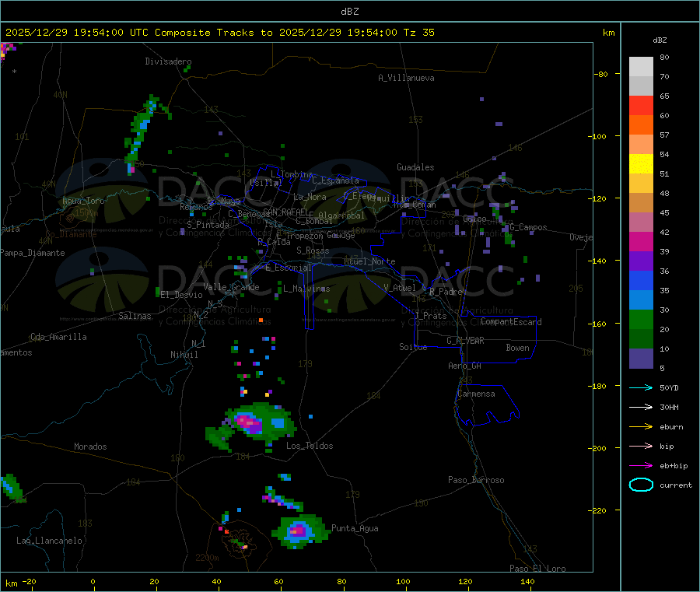Click the 'Guadales' map label
The image size is (700, 592).
coord(415,167)
